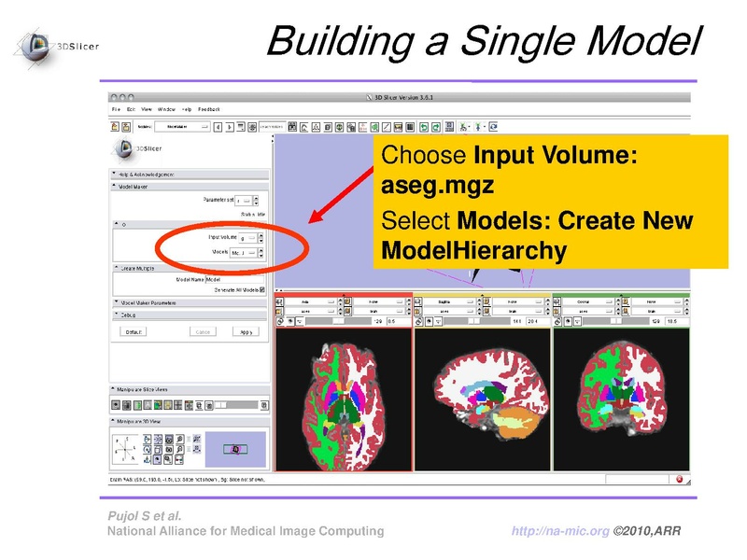
Task: Expand Model Maker Parameters section
Action: tap(190, 302)
